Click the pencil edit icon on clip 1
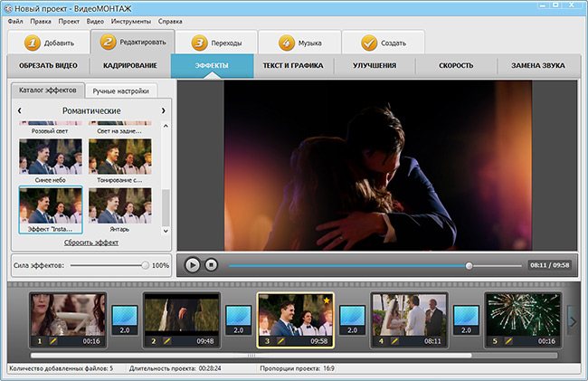 (x=52, y=341)
